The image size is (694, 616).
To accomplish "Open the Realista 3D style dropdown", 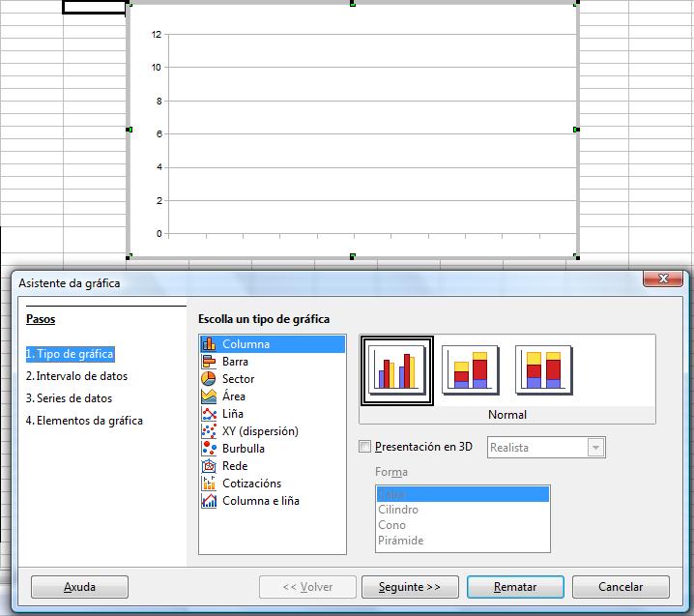I will 595,448.
